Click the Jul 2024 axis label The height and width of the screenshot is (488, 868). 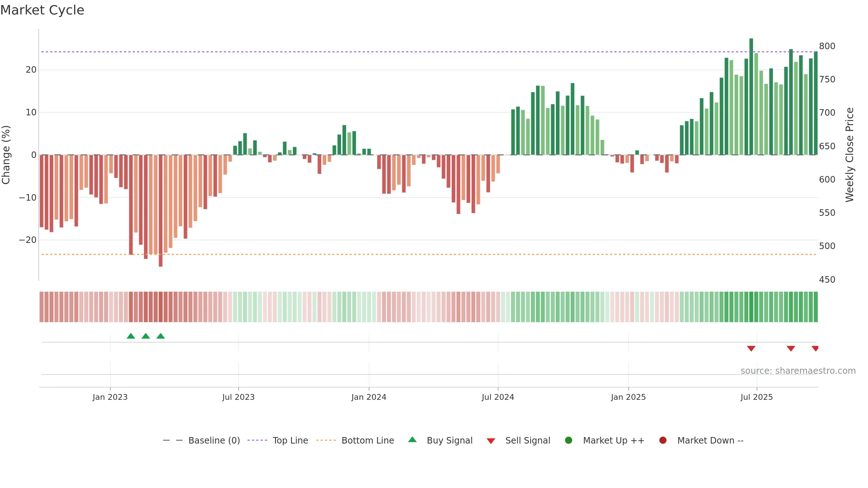[x=498, y=397]
